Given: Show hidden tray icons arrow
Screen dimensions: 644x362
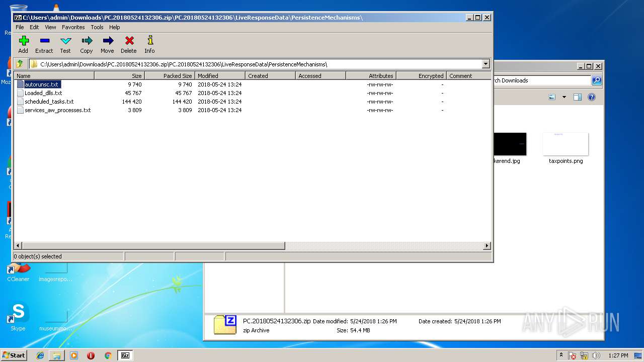Looking at the screenshot, I should coord(561,355).
